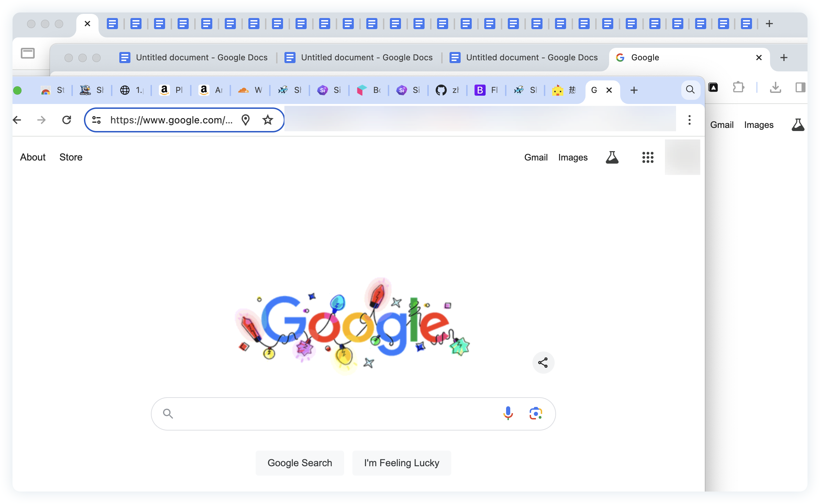Open the extensions puzzle piece menu
Image resolution: width=820 pixels, height=504 pixels.
738,87
